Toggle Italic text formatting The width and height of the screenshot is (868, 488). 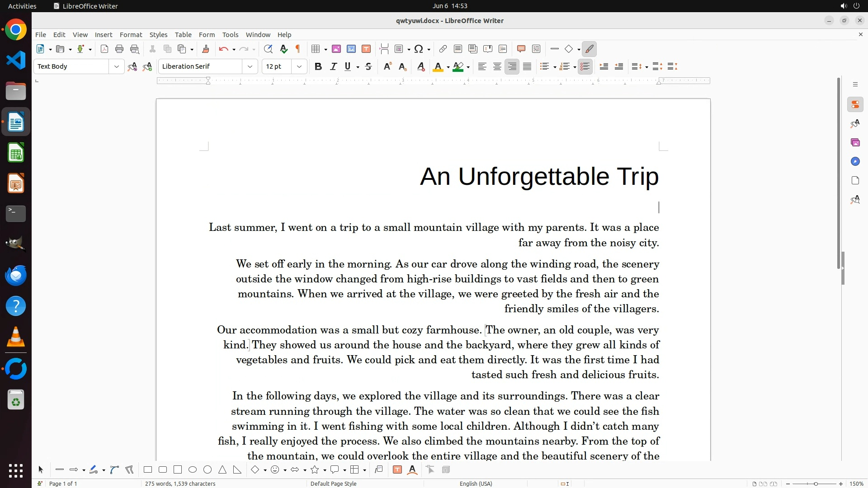333,67
